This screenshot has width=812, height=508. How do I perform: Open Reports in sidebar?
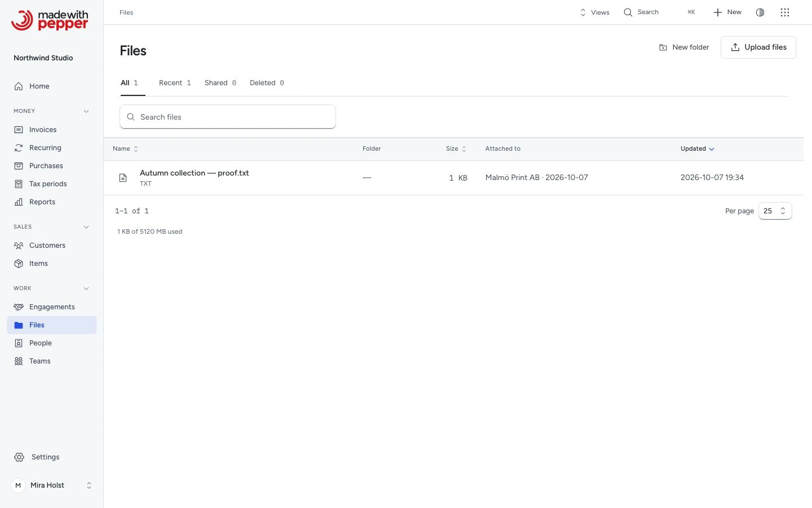(x=51, y=202)
